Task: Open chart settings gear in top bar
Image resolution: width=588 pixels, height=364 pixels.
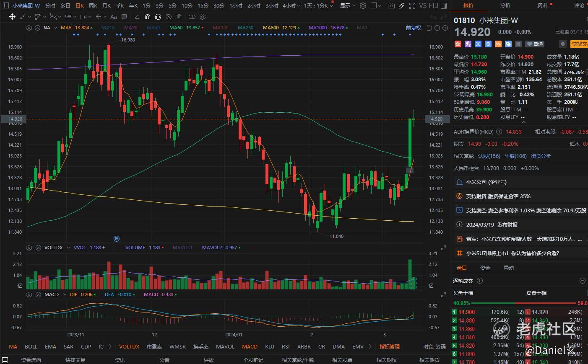Action: (363, 6)
